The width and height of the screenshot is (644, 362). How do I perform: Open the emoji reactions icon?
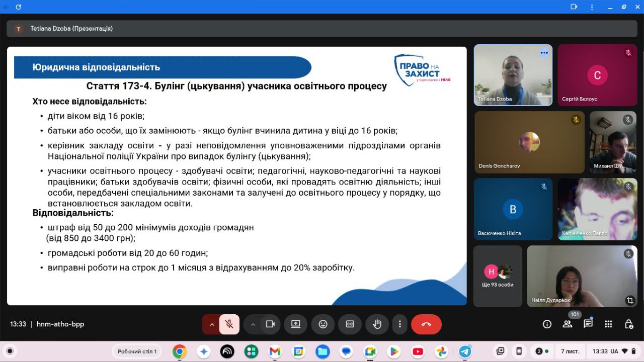coord(323,324)
